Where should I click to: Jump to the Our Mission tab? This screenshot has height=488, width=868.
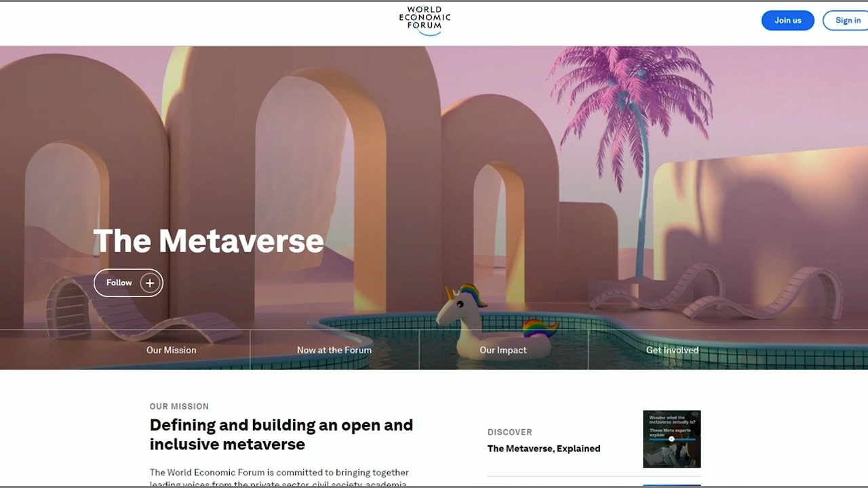point(171,350)
